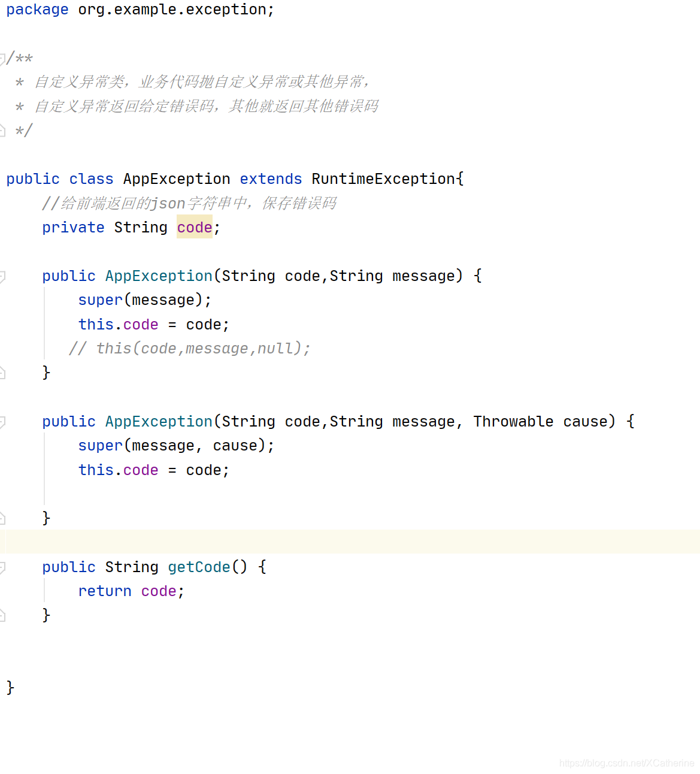The height and width of the screenshot is (774, 700).
Task: Click the super(message); call
Action: (x=145, y=300)
